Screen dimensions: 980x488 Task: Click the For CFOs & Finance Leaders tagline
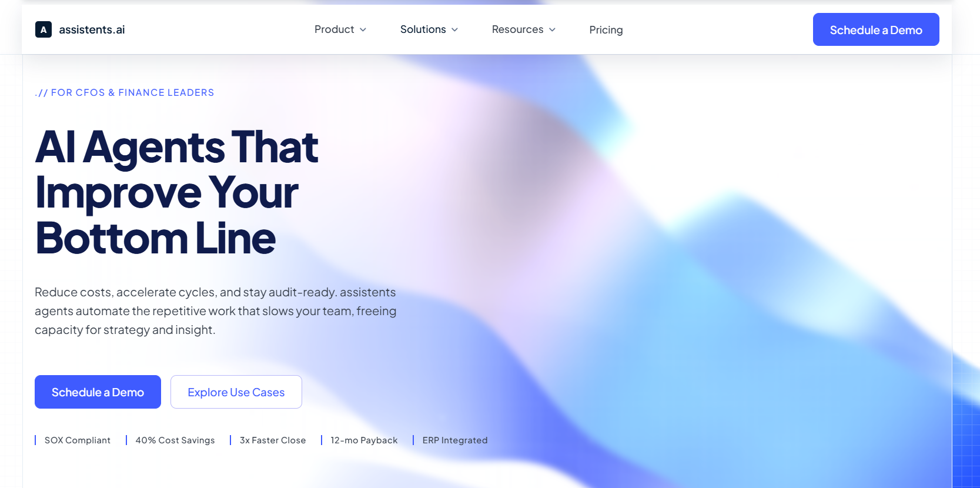[x=125, y=92]
